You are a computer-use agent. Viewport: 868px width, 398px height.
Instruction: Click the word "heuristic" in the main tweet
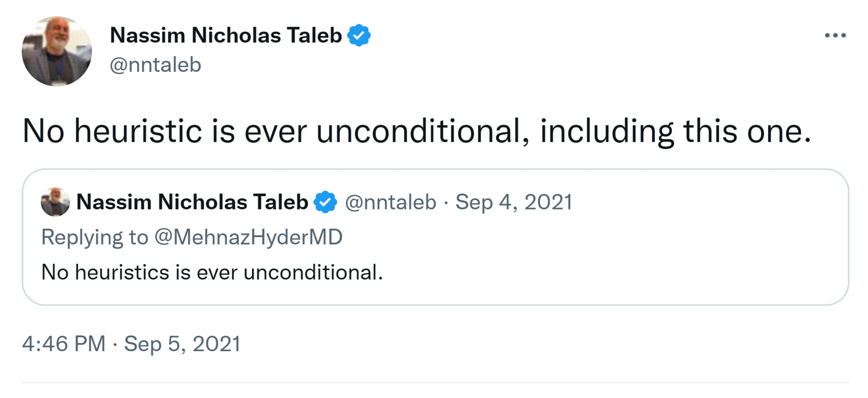click(x=138, y=131)
